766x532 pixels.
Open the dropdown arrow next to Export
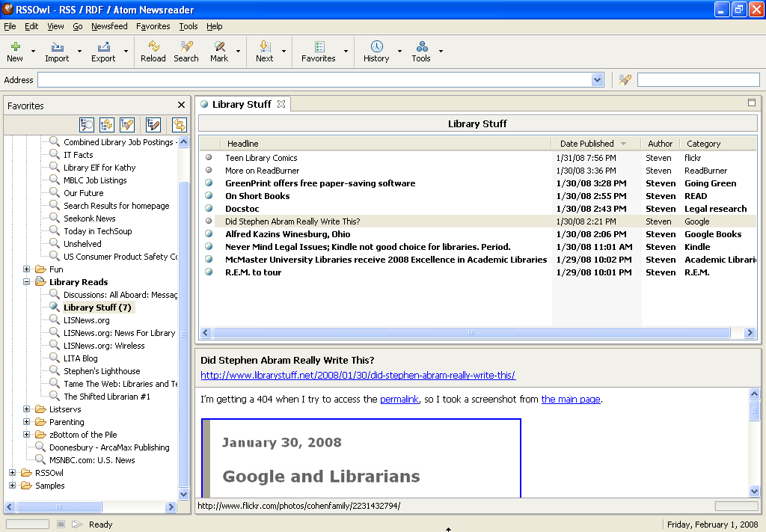click(x=126, y=52)
